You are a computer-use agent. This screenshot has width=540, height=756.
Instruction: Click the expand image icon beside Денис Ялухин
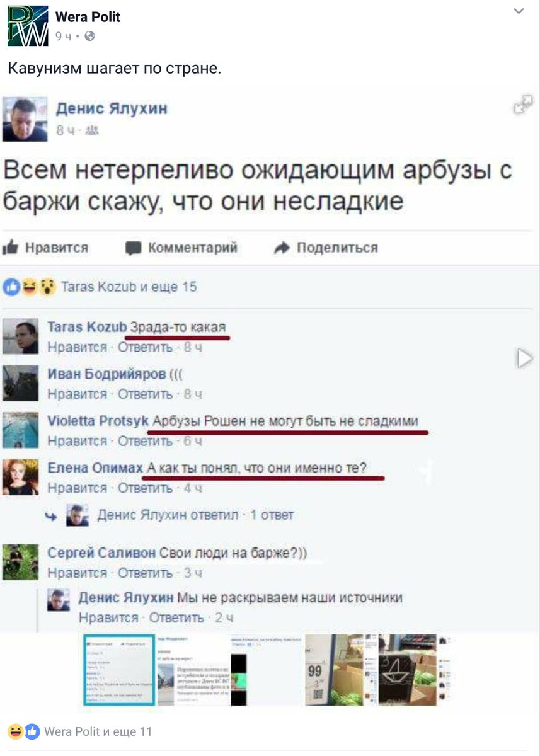pos(523,105)
